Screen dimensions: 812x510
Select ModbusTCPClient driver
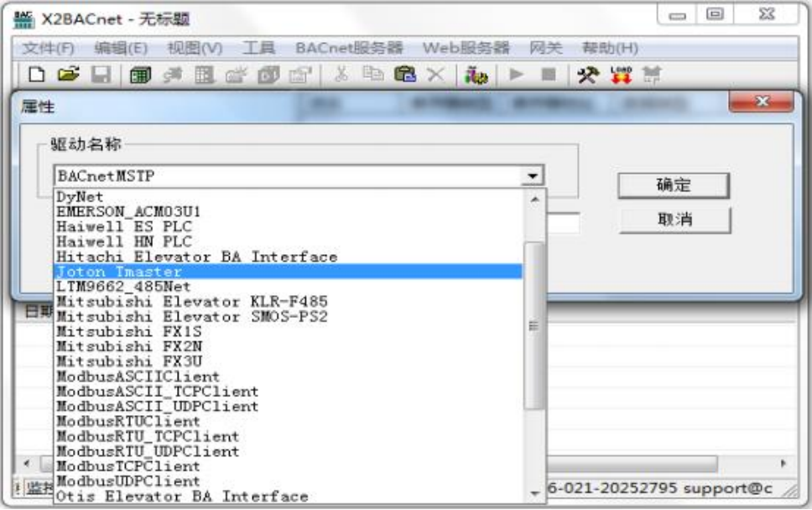point(288,466)
